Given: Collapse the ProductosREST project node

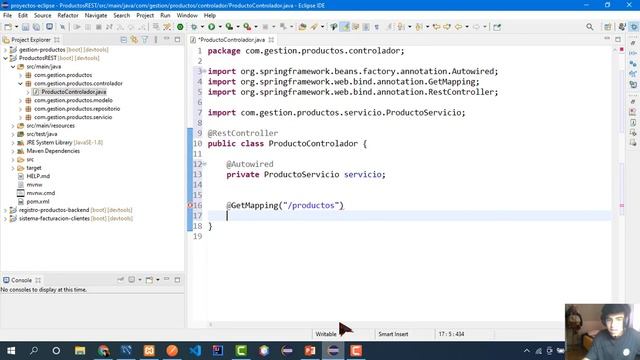Looking at the screenshot, I should click(x=5, y=58).
